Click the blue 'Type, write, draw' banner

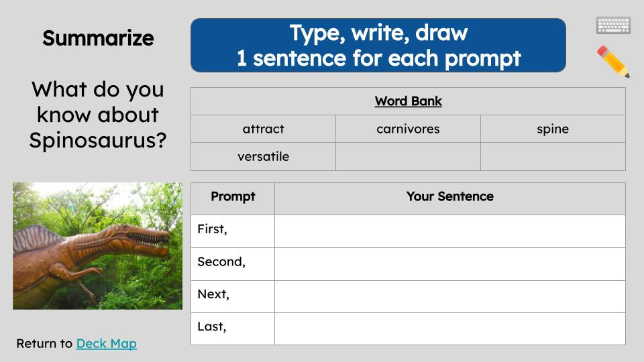click(378, 45)
